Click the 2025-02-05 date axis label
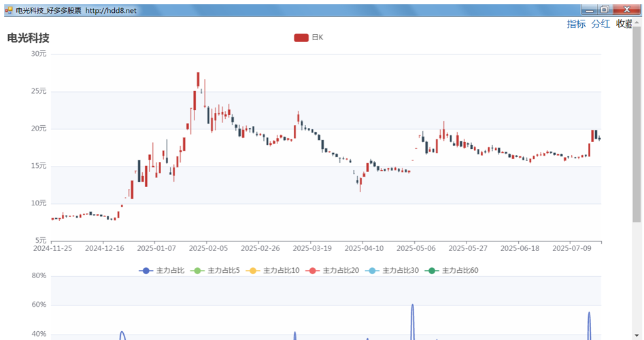This screenshot has width=644, height=340. tap(208, 248)
